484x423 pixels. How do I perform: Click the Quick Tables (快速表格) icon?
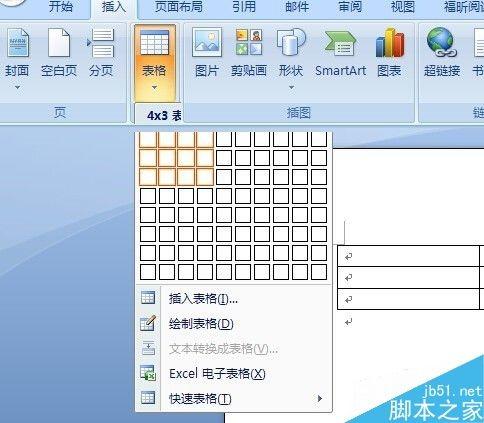click(148, 398)
